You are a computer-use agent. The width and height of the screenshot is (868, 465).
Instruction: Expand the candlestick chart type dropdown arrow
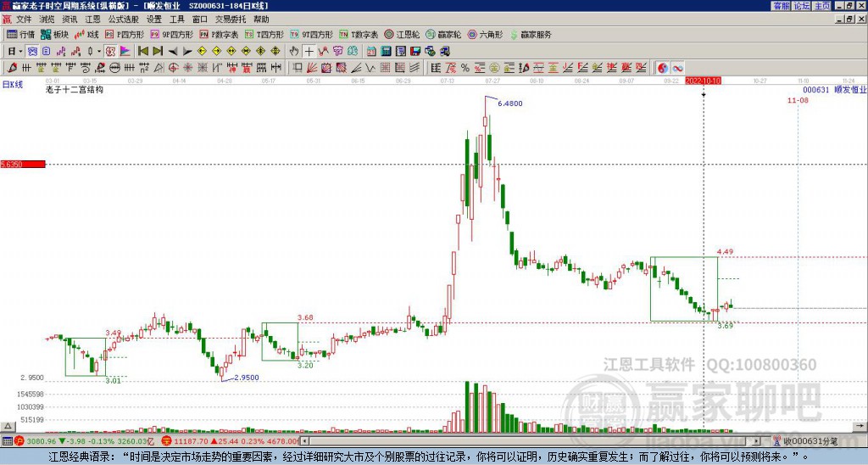pyautogui.click(x=99, y=52)
